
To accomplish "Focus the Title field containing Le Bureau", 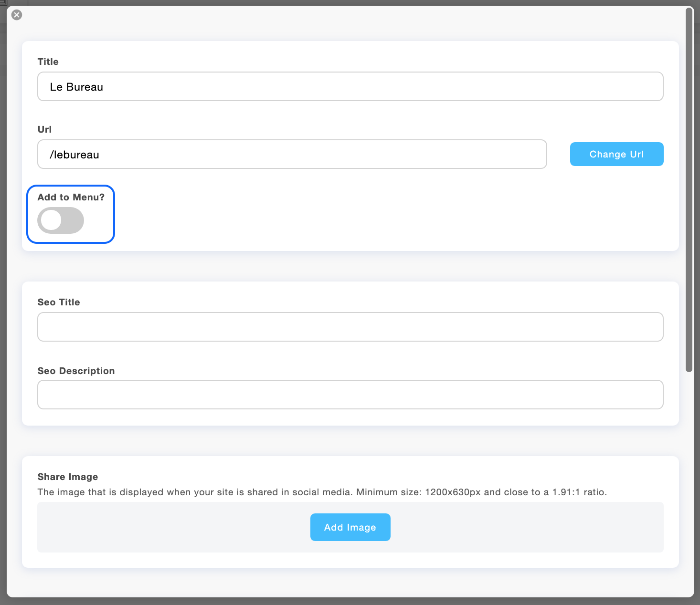I will pos(350,87).
